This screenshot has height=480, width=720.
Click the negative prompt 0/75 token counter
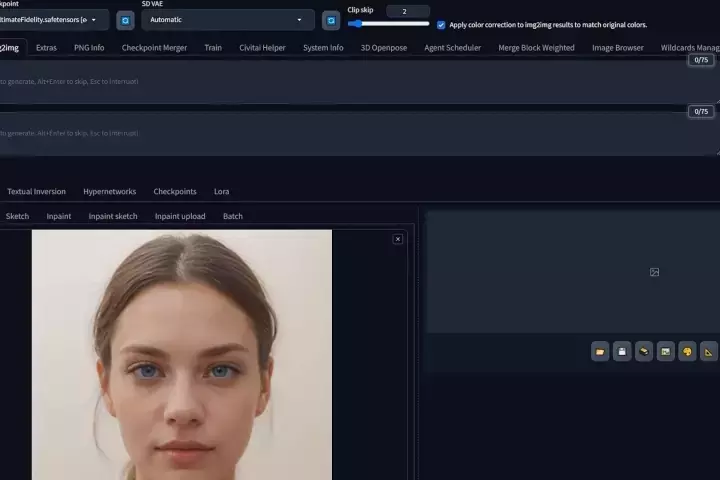pyautogui.click(x=701, y=112)
